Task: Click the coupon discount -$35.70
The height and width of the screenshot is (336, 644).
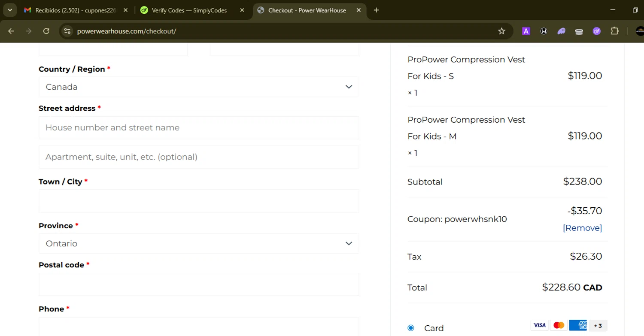Action: (x=584, y=211)
